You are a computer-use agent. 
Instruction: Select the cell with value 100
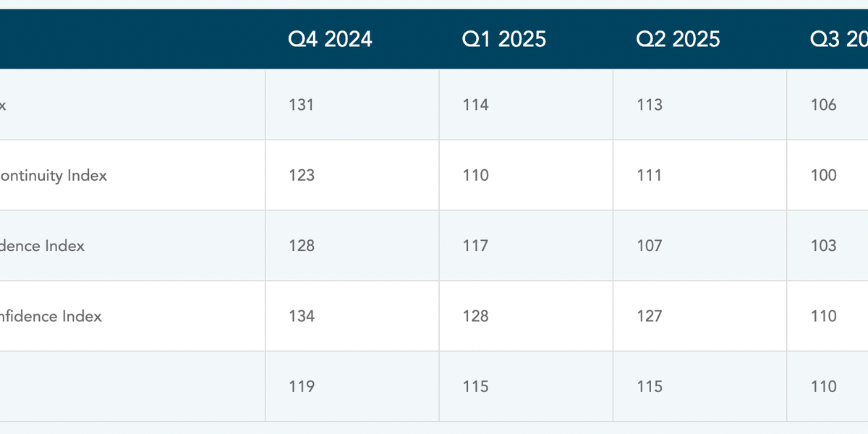(824, 175)
